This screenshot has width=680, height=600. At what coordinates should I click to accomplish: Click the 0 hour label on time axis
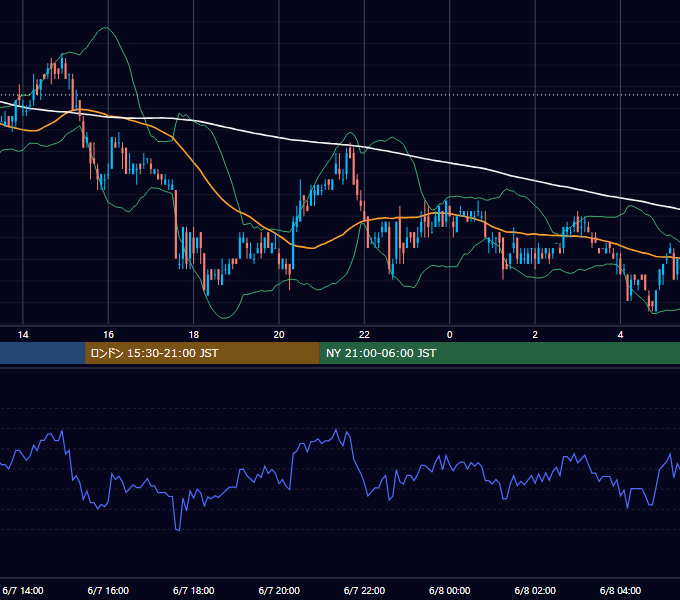450,335
